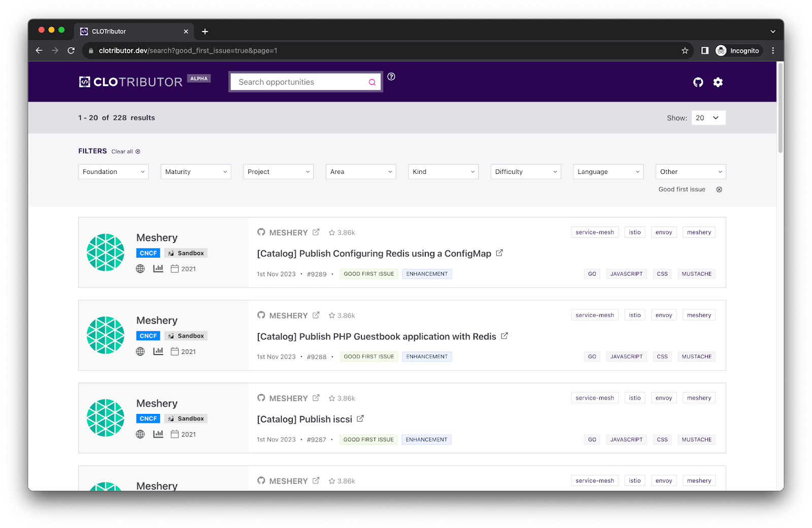Screen dimensions: 812x528
Task: Open stats chart icon on issue #9288 card
Action: coord(158,351)
